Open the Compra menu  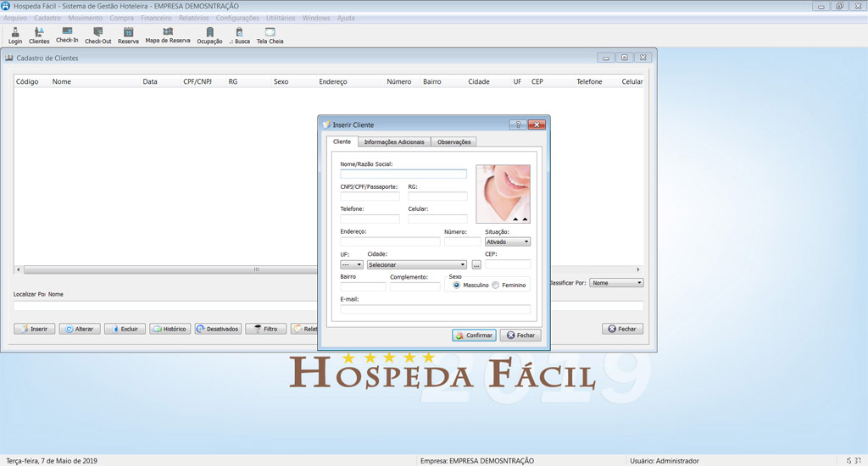121,18
